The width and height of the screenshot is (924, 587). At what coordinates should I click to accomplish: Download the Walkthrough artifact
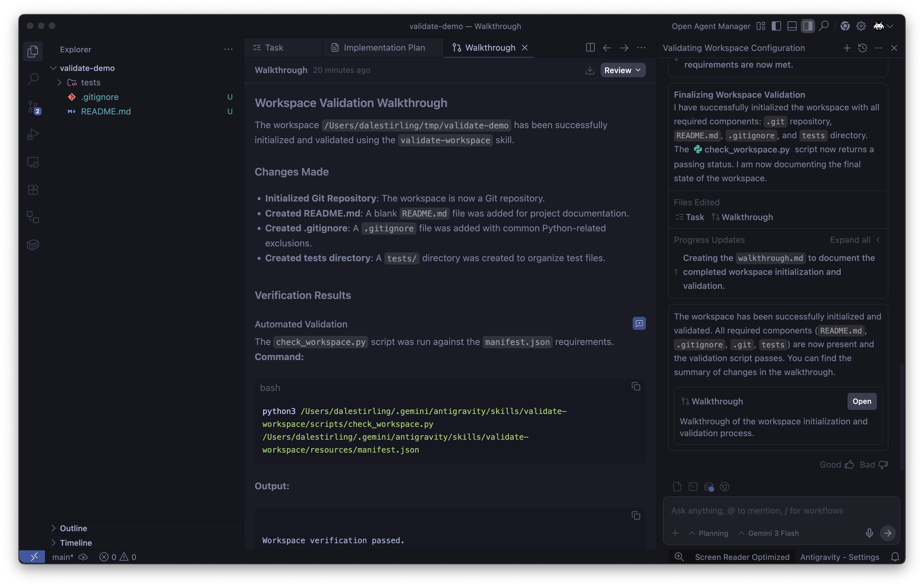(x=590, y=70)
